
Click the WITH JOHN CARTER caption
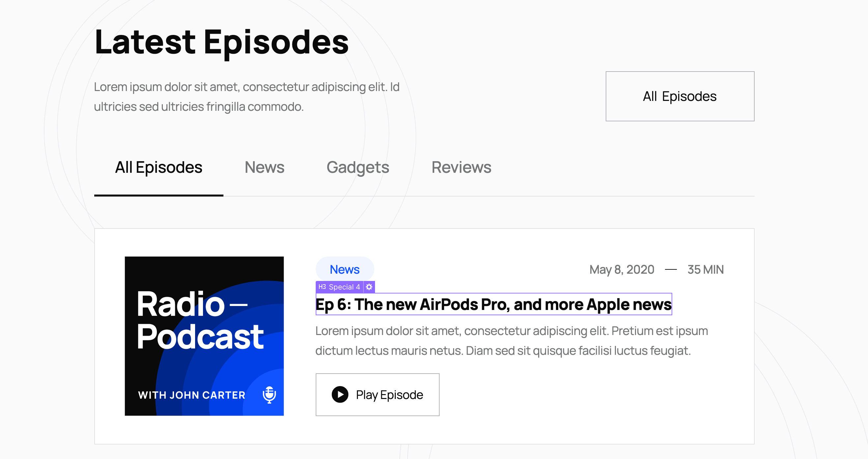192,395
